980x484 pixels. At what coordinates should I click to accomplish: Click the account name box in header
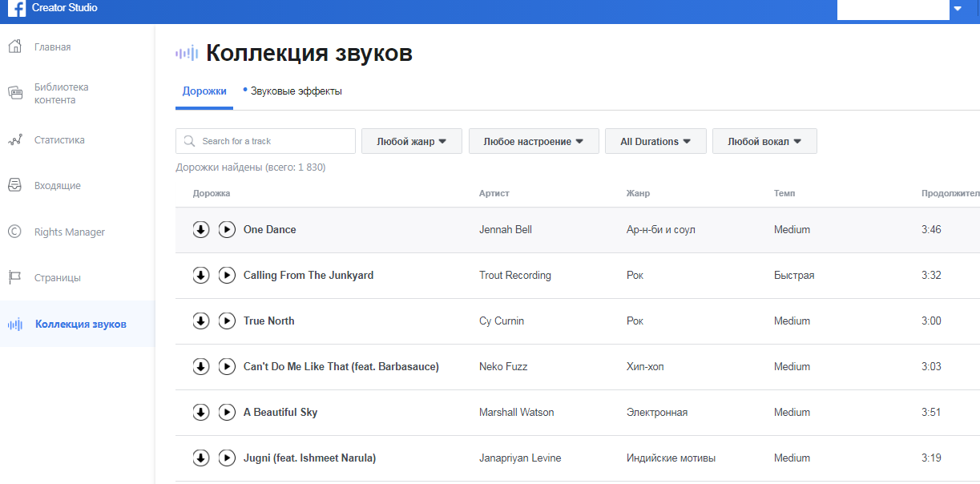click(893, 10)
